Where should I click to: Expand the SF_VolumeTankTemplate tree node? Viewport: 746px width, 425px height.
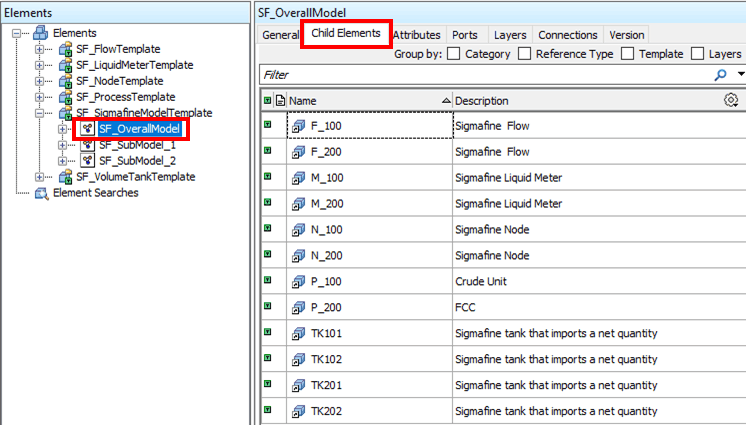[40, 177]
